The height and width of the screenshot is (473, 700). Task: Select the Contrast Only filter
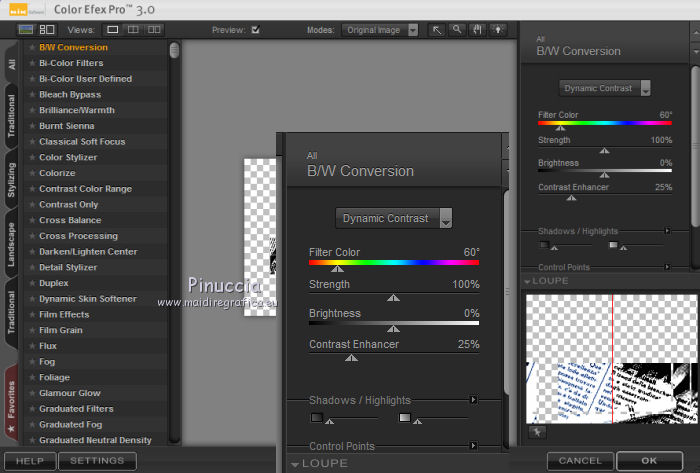coord(68,204)
